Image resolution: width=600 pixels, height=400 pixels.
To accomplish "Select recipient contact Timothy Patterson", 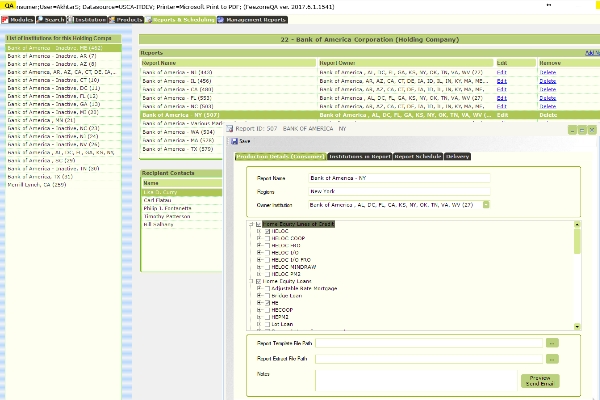I will tap(182, 216).
